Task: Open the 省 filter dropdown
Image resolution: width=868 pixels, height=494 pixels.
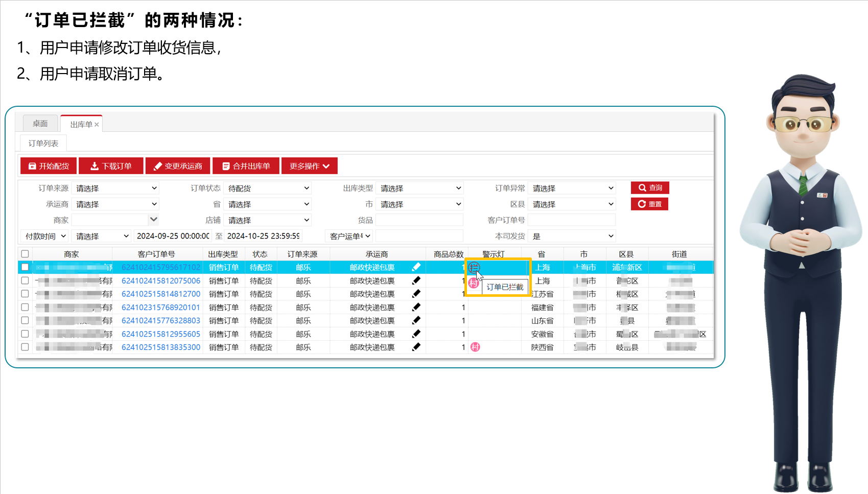Action: coord(268,204)
